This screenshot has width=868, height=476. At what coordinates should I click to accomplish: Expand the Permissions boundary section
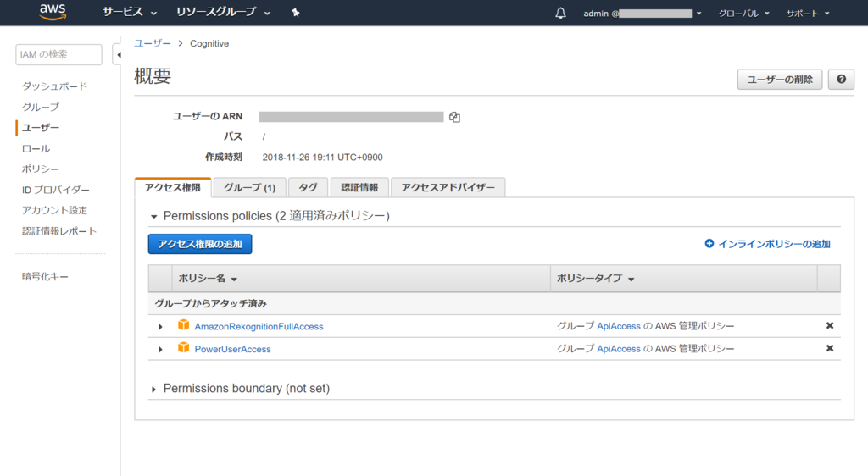pos(154,390)
